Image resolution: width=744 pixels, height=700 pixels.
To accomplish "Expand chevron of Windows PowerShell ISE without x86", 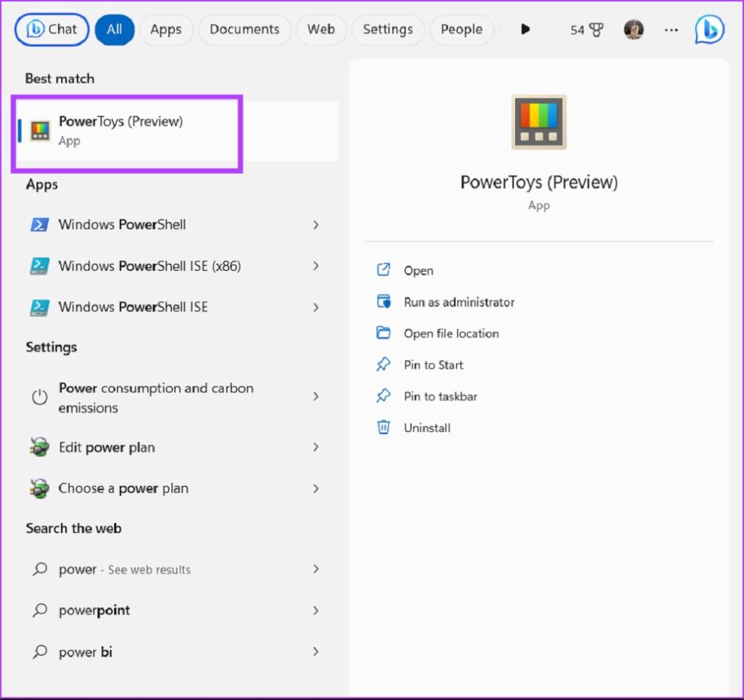I will pos(315,307).
